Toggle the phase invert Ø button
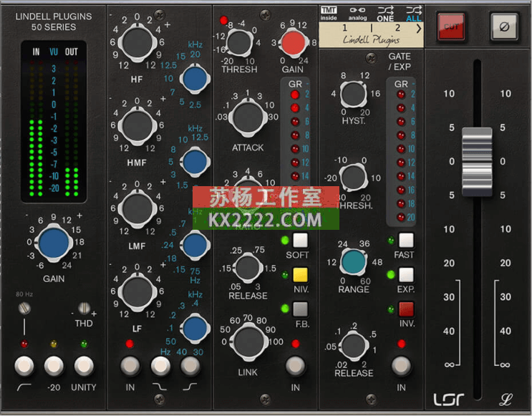The width and height of the screenshot is (532, 416). point(504,26)
